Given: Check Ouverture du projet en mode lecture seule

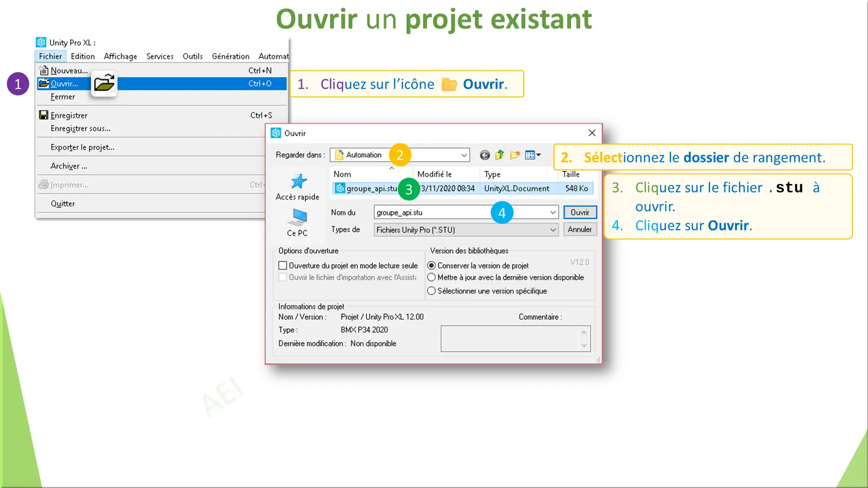Looking at the screenshot, I should tap(283, 265).
